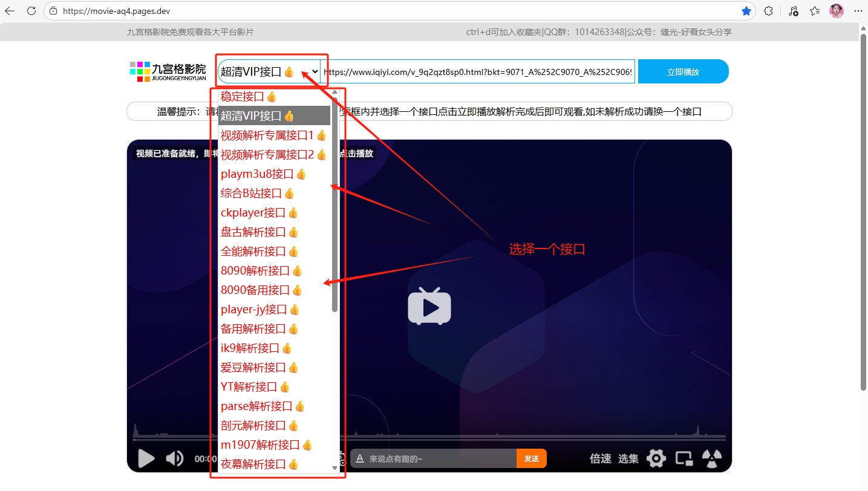Enable picture-in-picture mode icon
Image resolution: width=868 pixels, height=491 pixels.
[684, 458]
